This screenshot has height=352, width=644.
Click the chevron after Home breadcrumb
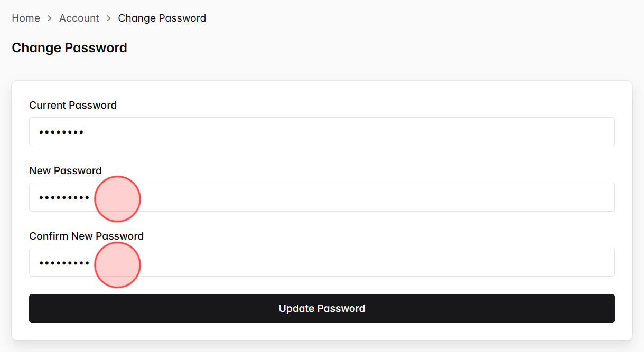coord(49,18)
